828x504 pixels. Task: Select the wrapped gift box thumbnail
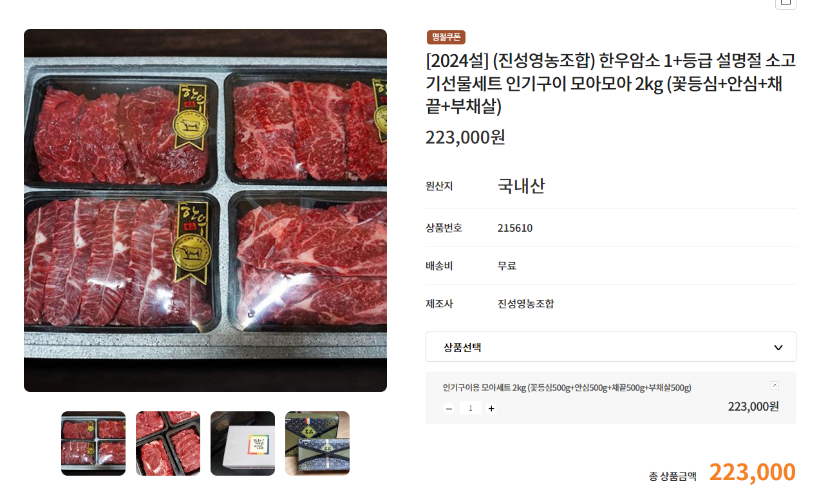(317, 443)
